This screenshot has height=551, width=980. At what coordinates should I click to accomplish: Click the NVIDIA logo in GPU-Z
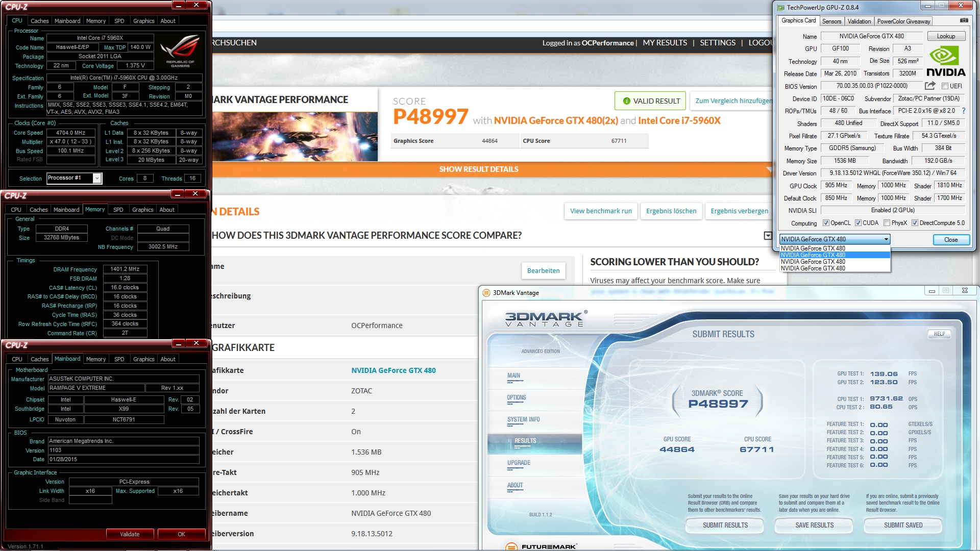(x=946, y=61)
